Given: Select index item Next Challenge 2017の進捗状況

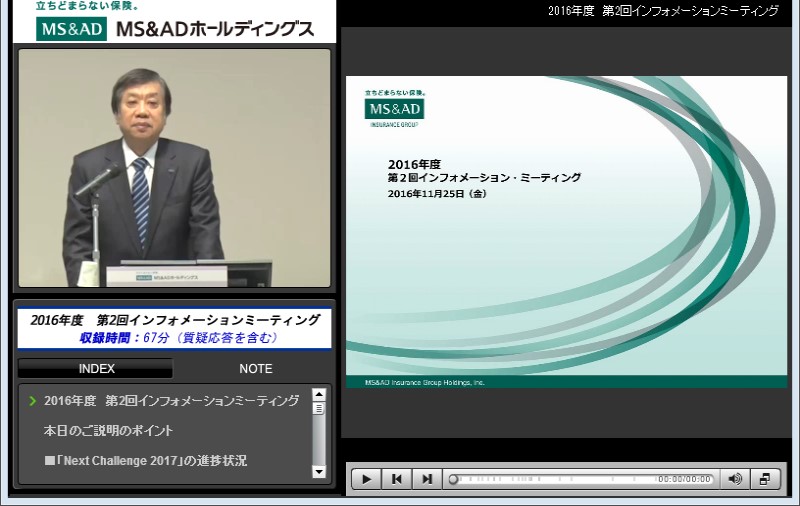Looking at the screenshot, I should click(146, 461).
